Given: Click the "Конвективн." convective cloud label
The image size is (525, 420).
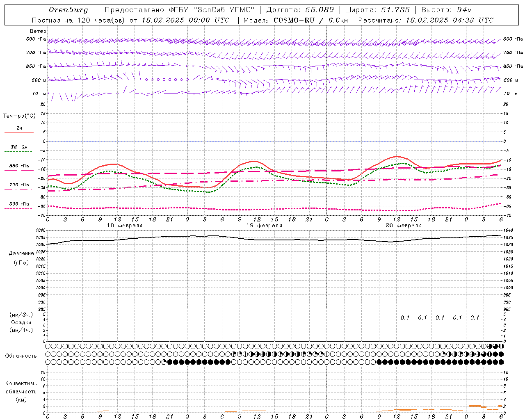Looking at the screenshot, I should click(21, 383).
